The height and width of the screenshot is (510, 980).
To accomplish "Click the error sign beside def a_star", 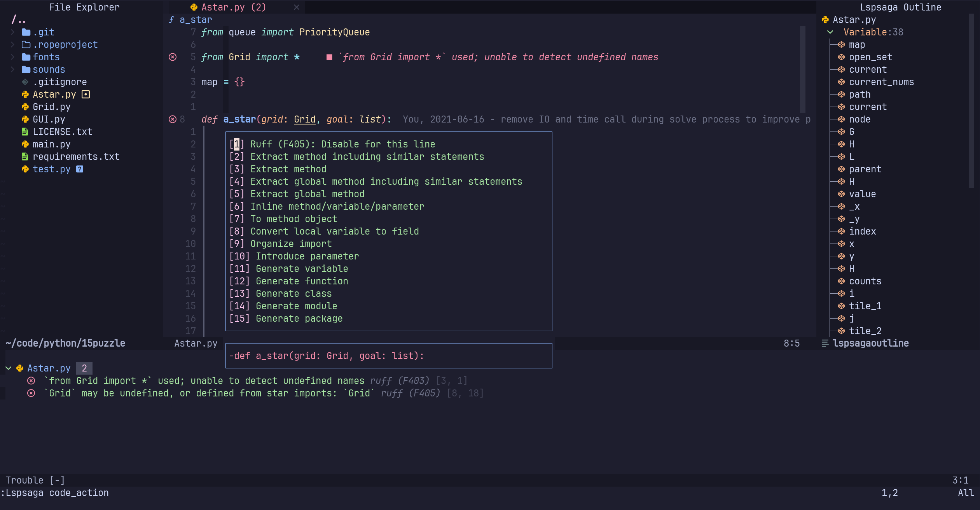I will coord(173,119).
